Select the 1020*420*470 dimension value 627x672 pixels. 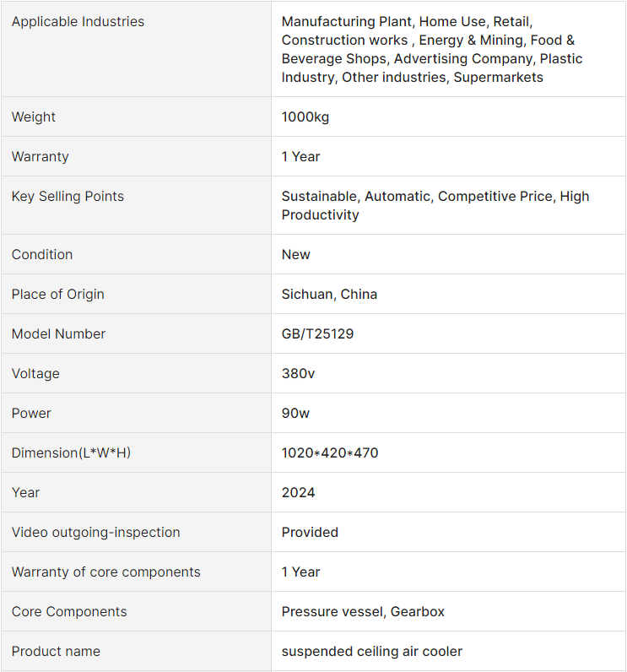pos(330,453)
